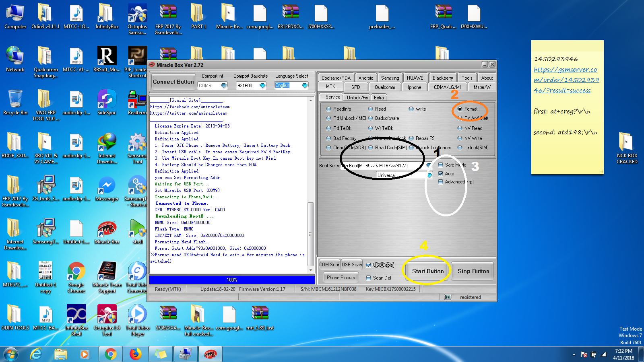Screen dimensions: 644x362
Task: Open the Google Chrome desktop shortcut
Action: click(x=76, y=277)
